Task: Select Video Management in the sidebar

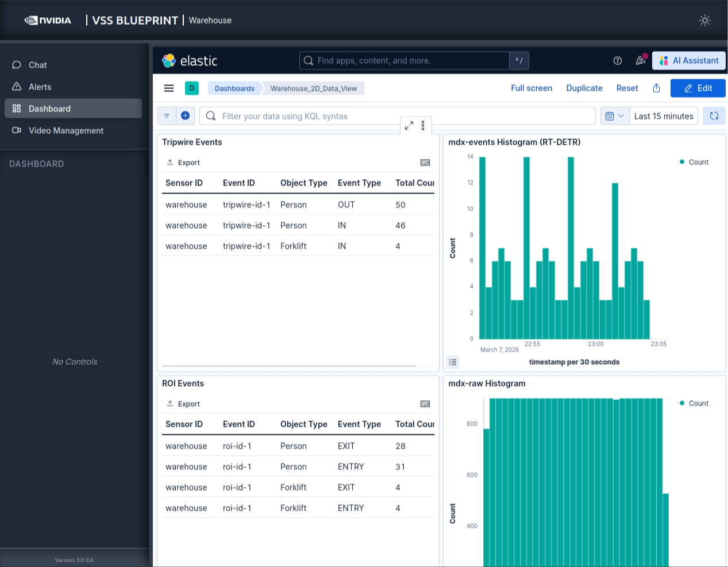Action: pos(66,130)
